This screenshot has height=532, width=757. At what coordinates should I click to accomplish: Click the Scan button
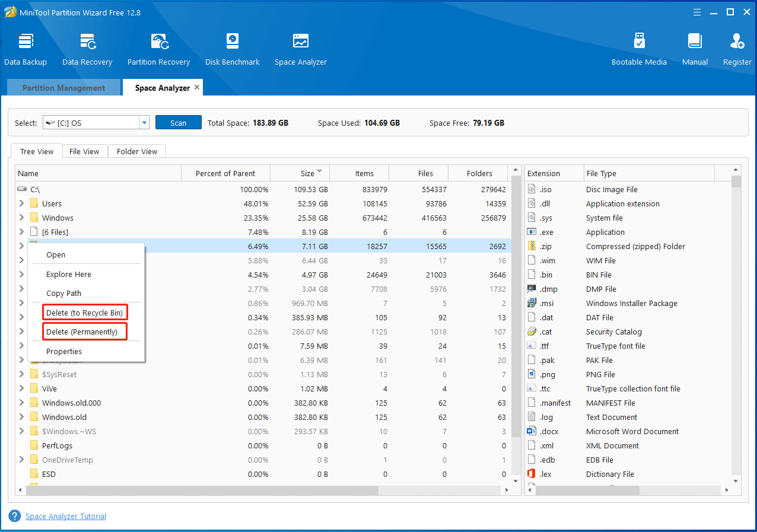click(178, 123)
